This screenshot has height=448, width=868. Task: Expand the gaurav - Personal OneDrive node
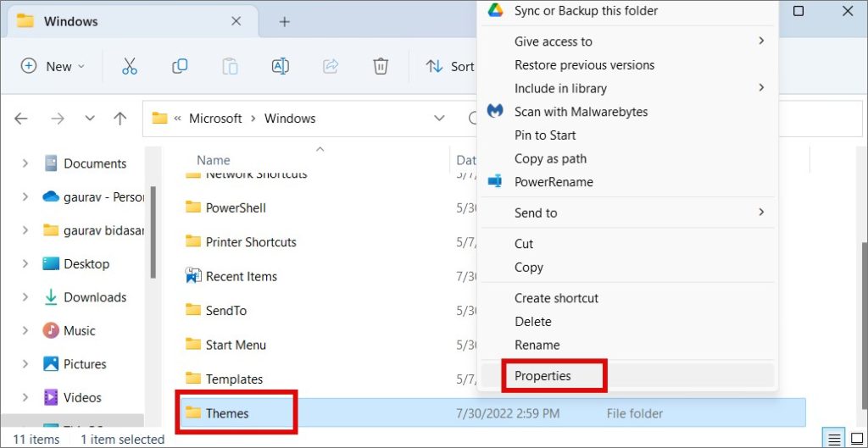coord(25,196)
